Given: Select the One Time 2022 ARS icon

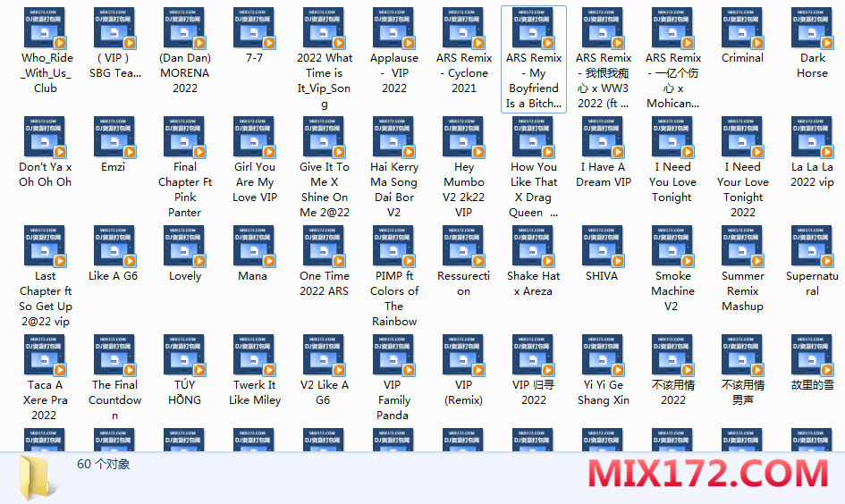Looking at the screenshot, I should pos(324,246).
